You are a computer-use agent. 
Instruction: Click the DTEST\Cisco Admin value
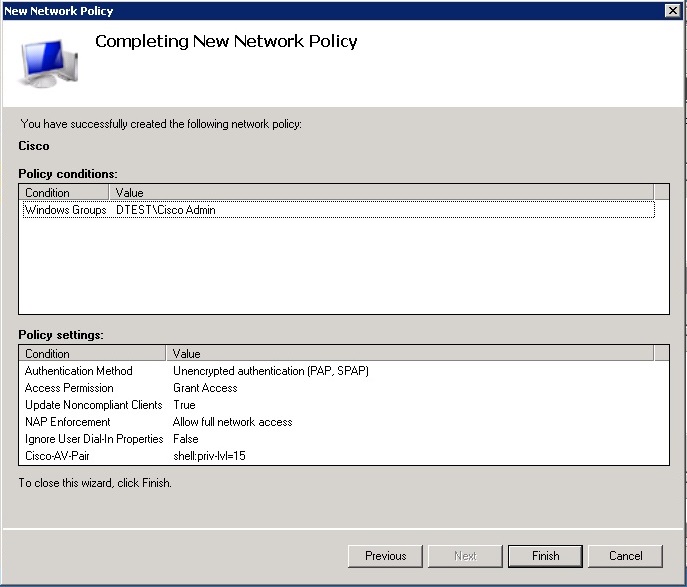pyautogui.click(x=166, y=210)
